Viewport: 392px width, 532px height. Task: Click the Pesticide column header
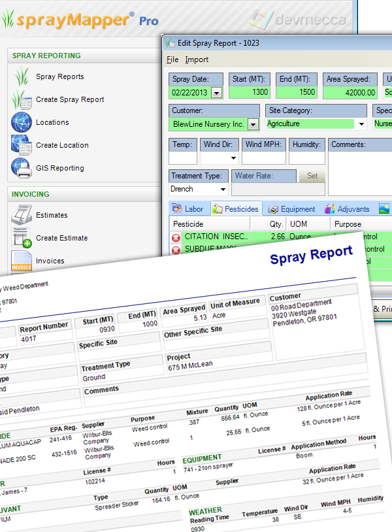pyautogui.click(x=210, y=224)
